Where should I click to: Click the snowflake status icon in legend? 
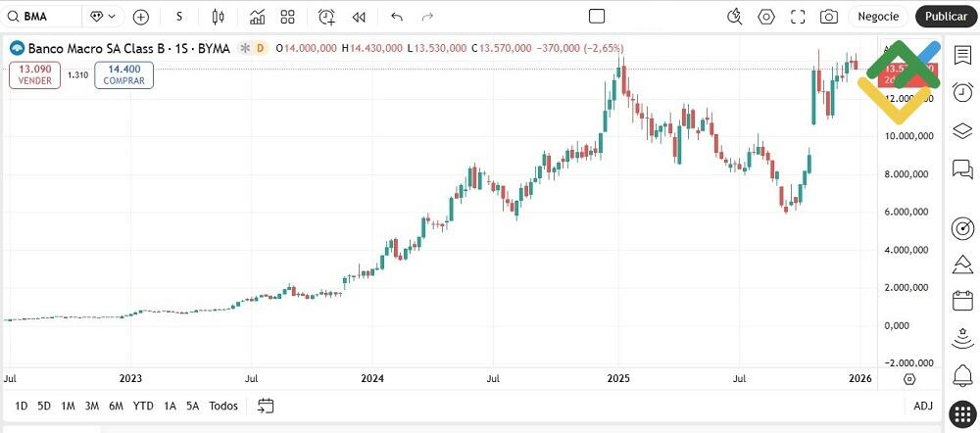pos(246,48)
